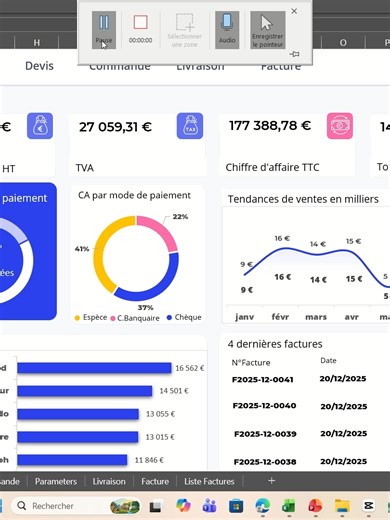Viewport: 390px width, 520px height.
Task: Select the 177 388,78 € TTC value
Action: pyautogui.click(x=270, y=126)
